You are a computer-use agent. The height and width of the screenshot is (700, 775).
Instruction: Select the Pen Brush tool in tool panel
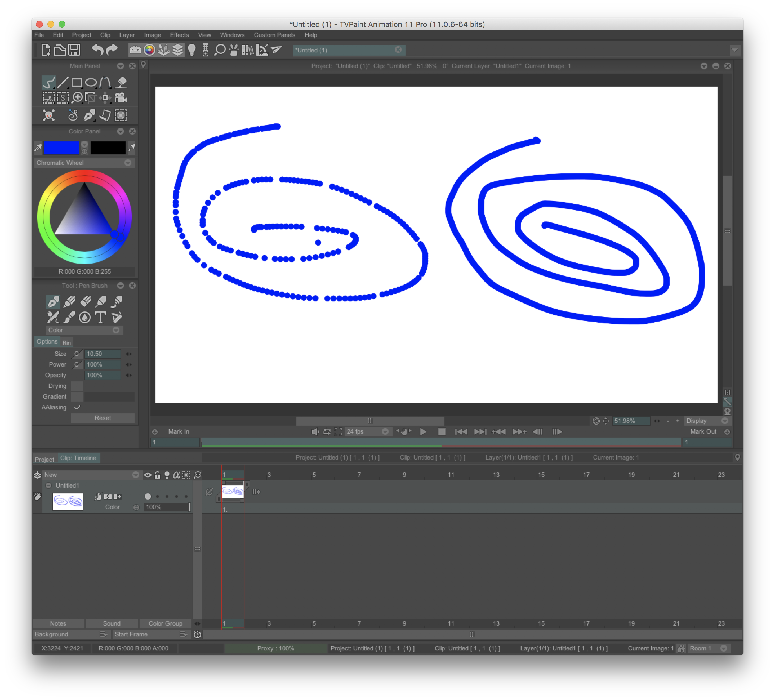[x=53, y=302]
